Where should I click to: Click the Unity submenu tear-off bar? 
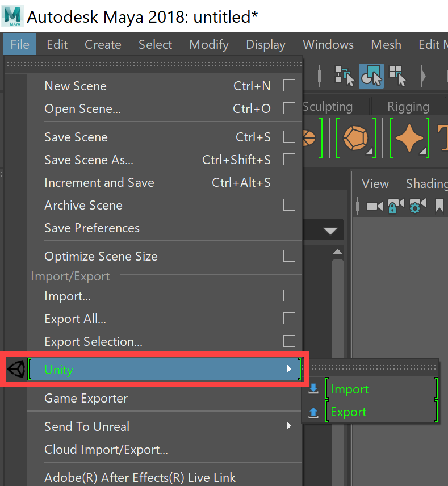[x=373, y=367]
